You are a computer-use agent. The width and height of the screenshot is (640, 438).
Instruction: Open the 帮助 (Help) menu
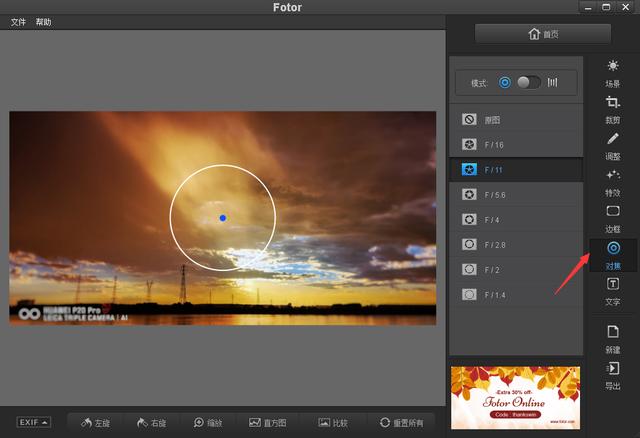coord(43,22)
